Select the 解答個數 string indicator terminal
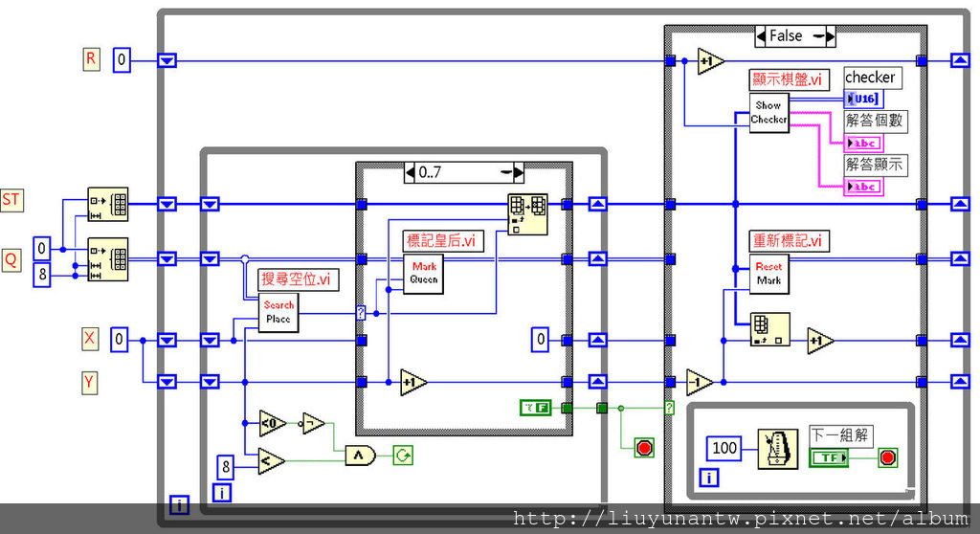The height and width of the screenshot is (534, 980). pyautogui.click(x=864, y=144)
